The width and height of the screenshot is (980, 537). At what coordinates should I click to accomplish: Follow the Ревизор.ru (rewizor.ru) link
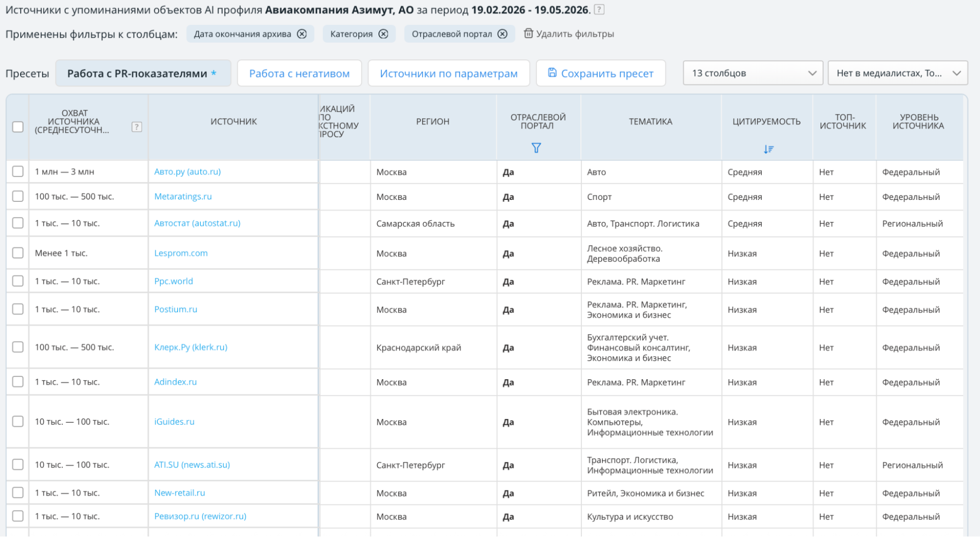[x=200, y=516]
